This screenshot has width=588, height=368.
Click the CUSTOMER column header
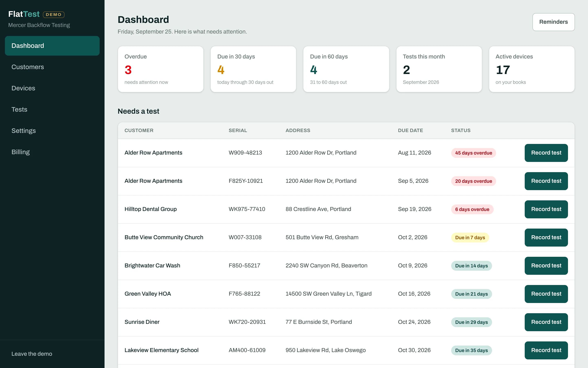pos(139,130)
